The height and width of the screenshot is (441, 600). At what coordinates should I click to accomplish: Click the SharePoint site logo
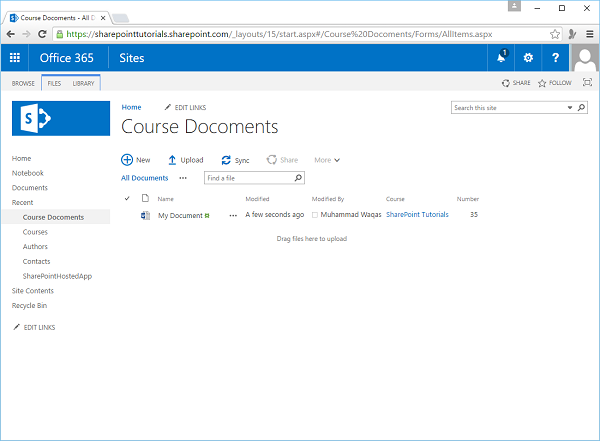coord(60,118)
